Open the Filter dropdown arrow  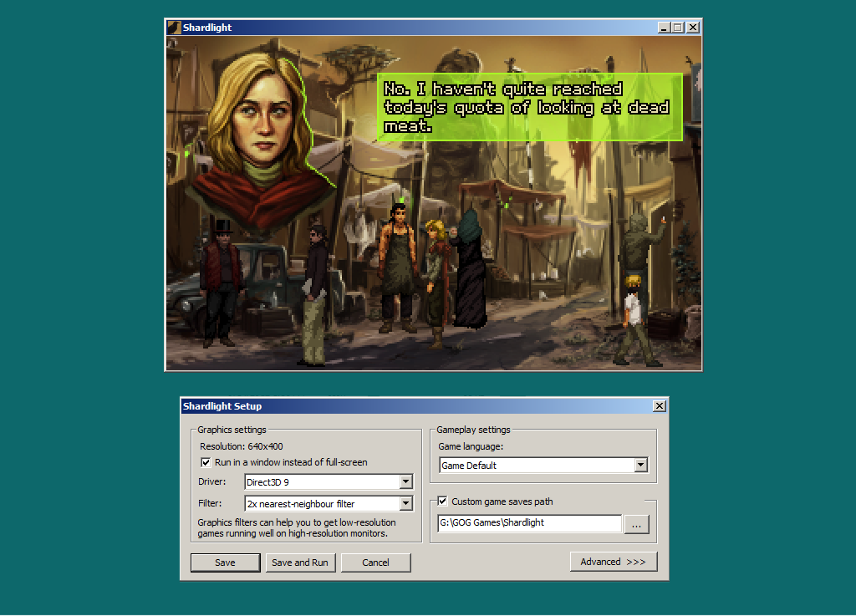405,504
